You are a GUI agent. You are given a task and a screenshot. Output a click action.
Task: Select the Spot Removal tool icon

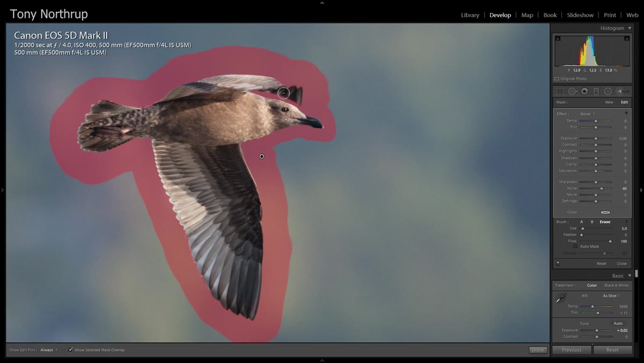click(x=573, y=91)
